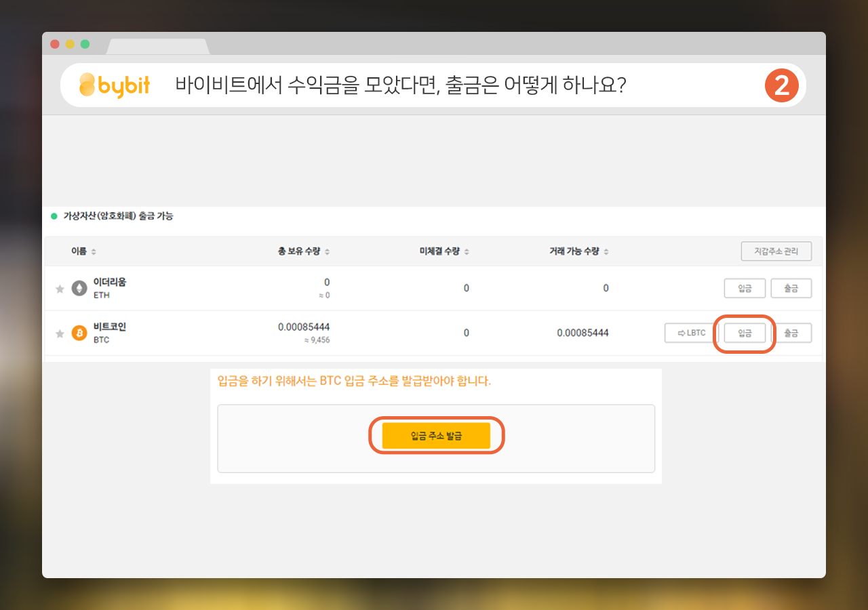Sort by 총 보유 수량 column
868x610 pixels.
click(304, 251)
